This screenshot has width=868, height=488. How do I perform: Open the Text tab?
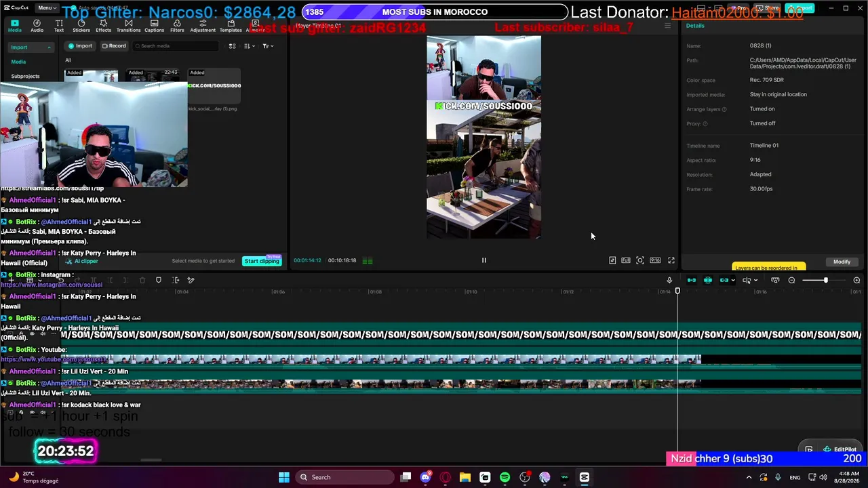59,26
